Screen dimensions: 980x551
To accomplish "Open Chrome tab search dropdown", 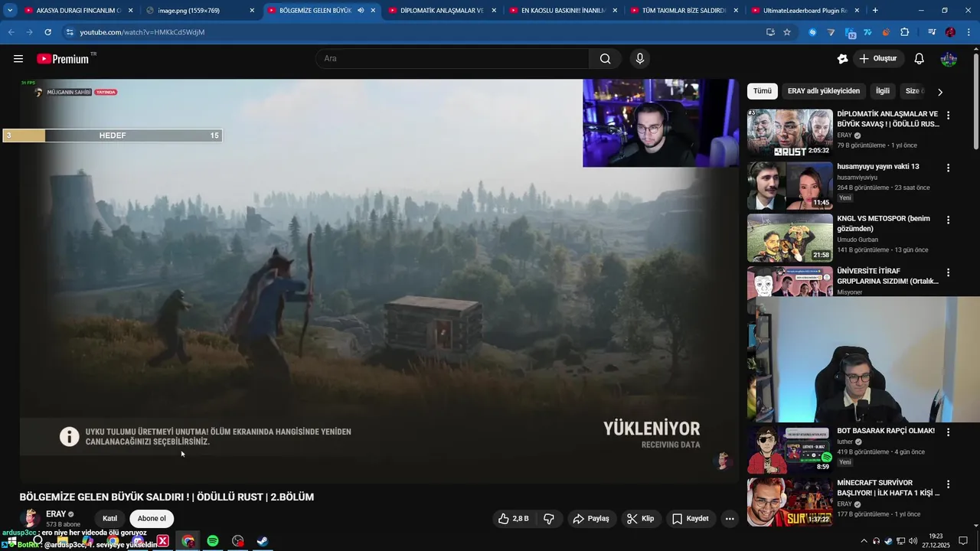I will tap(10, 11).
